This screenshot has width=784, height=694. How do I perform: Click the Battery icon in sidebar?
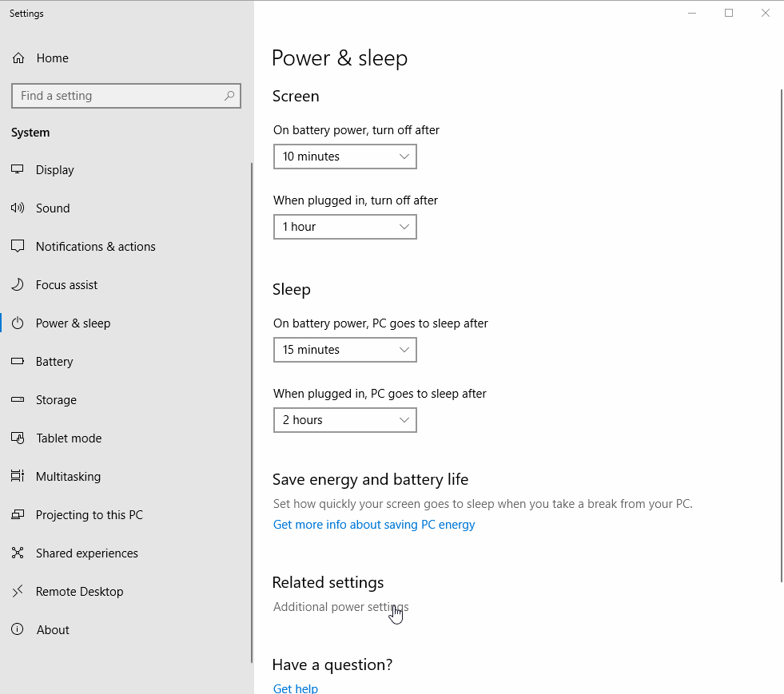click(x=18, y=362)
